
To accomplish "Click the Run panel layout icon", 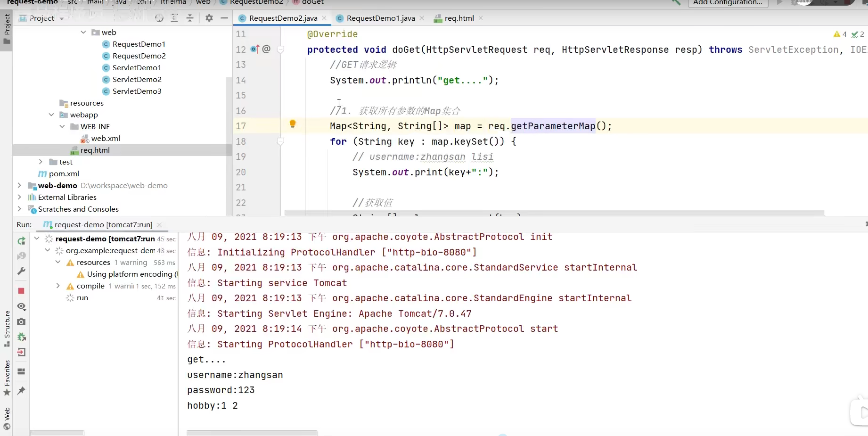I will click(x=21, y=371).
